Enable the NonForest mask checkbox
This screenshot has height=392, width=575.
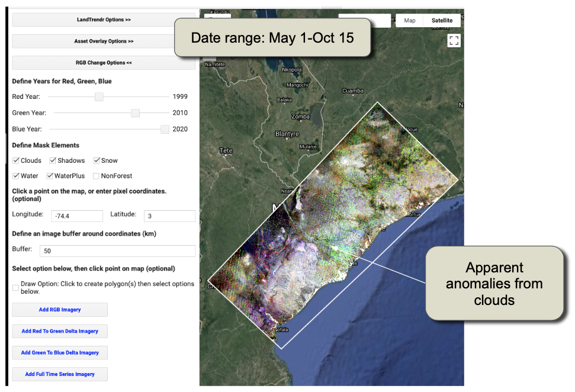pos(97,176)
